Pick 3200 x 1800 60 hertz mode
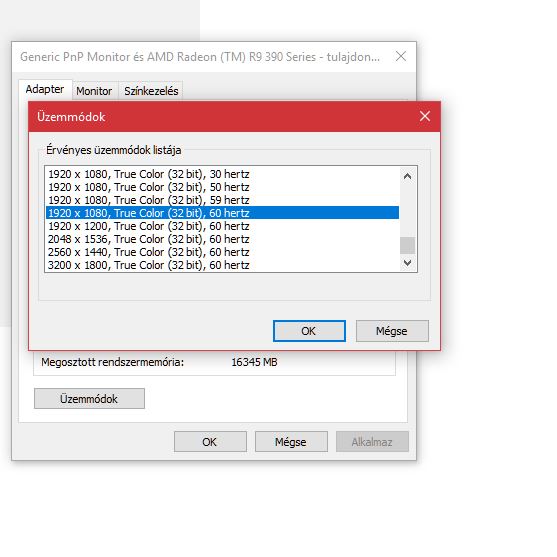 [222, 265]
